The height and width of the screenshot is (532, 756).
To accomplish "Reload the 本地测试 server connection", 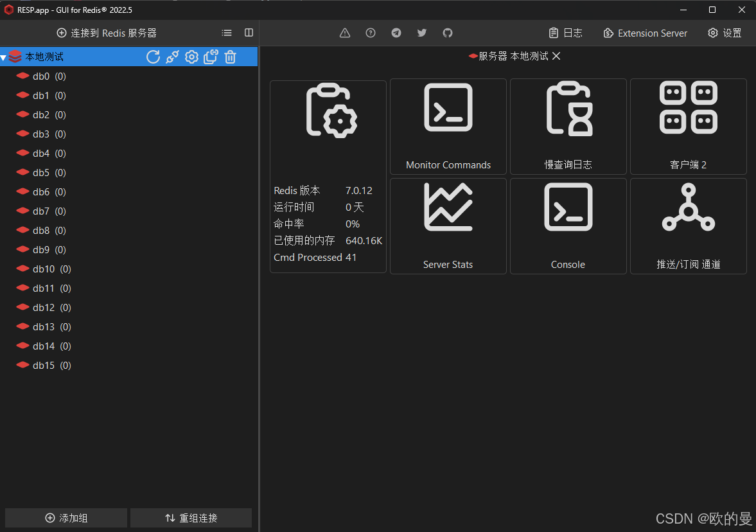I will pos(153,57).
